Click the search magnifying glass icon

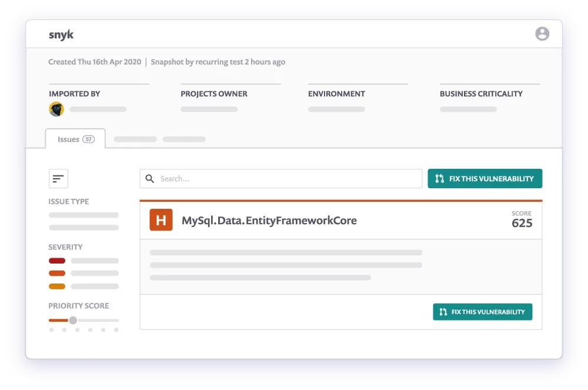point(150,178)
